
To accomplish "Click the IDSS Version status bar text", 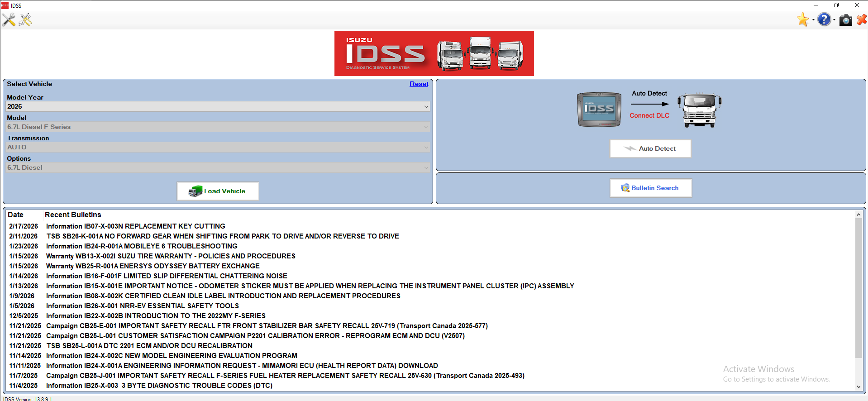I will 28,399.
